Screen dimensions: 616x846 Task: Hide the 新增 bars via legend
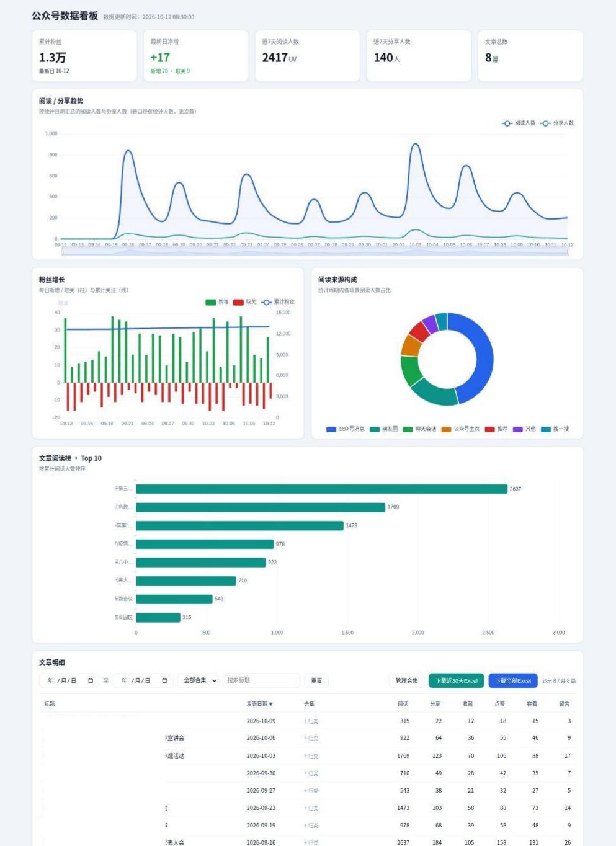click(217, 302)
